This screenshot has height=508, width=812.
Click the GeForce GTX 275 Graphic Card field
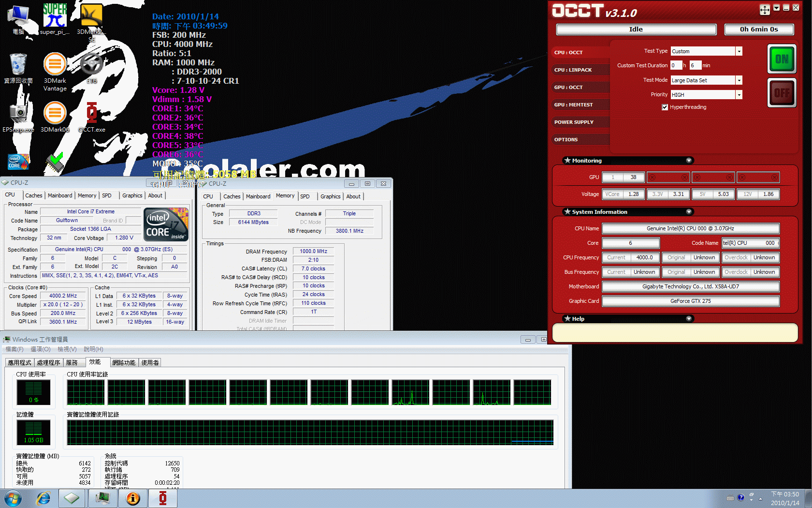click(691, 301)
